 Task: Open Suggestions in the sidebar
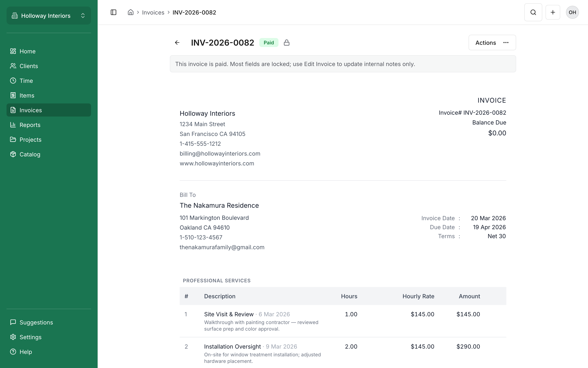[49, 322]
